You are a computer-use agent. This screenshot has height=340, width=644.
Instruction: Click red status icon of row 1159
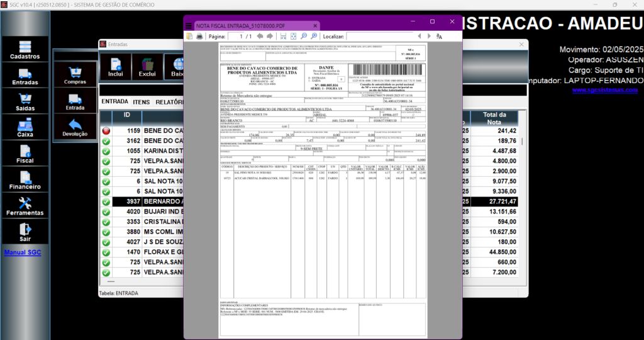(x=106, y=131)
